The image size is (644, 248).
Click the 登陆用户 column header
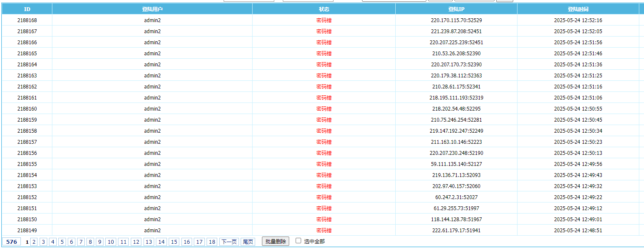point(152,9)
